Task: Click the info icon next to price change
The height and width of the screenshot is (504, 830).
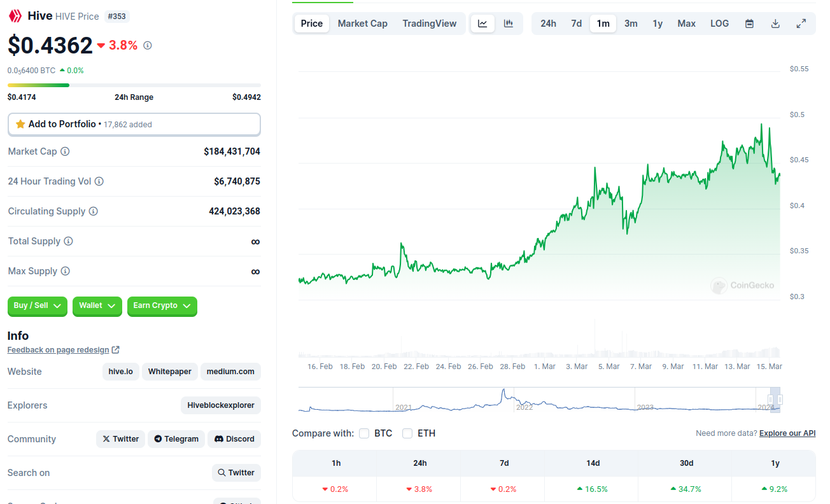Action: 148,45
